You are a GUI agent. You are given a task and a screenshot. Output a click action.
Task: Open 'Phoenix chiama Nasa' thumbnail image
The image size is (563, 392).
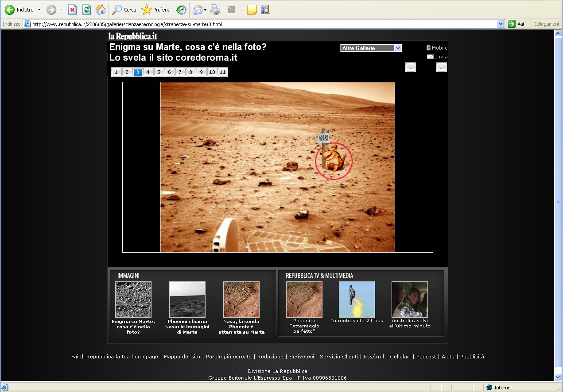187,300
